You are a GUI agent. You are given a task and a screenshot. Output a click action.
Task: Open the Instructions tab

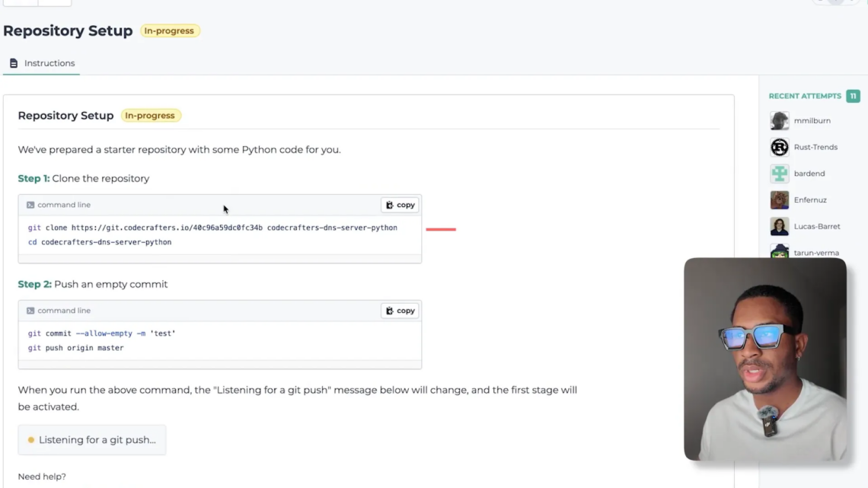pos(42,63)
